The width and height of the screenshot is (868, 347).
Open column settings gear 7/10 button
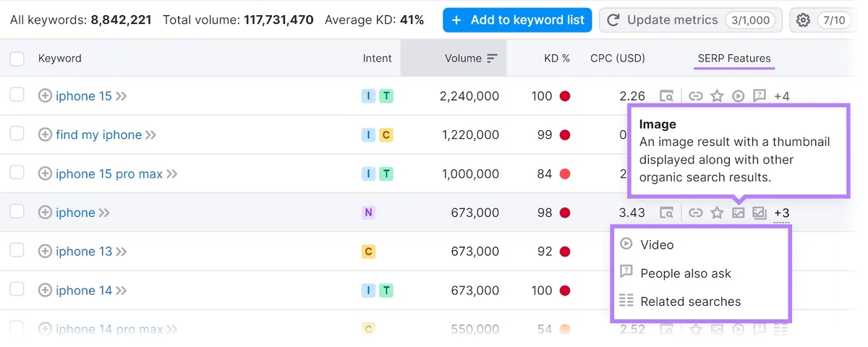coord(822,20)
